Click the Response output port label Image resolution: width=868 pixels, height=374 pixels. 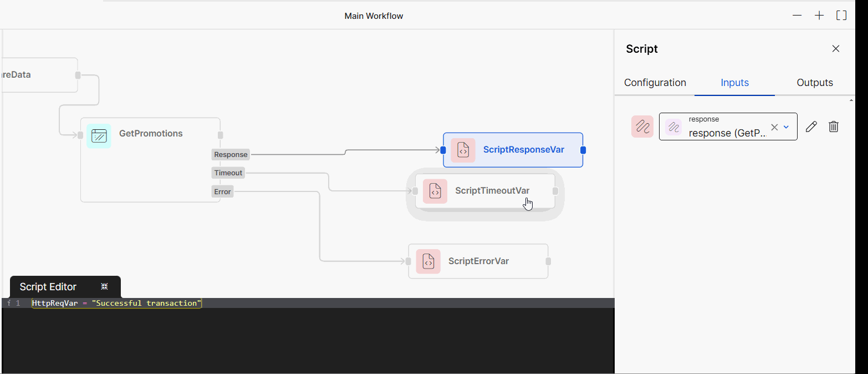[231, 154]
